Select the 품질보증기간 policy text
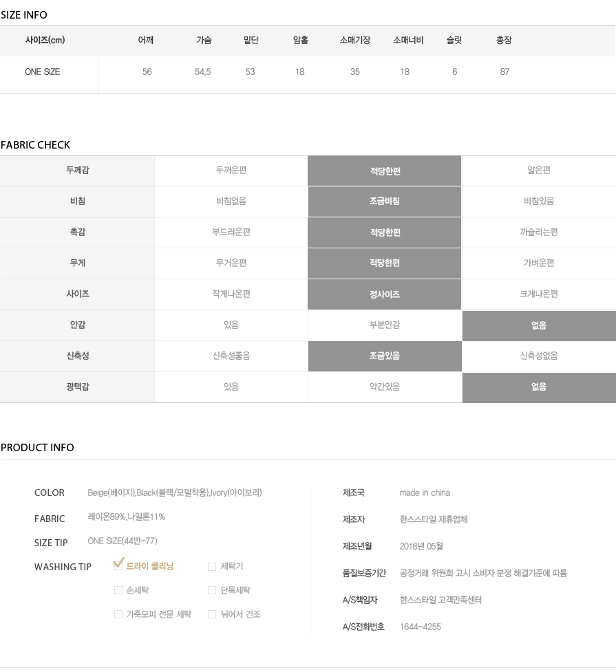This screenshot has height=672, width=616. tap(483, 573)
